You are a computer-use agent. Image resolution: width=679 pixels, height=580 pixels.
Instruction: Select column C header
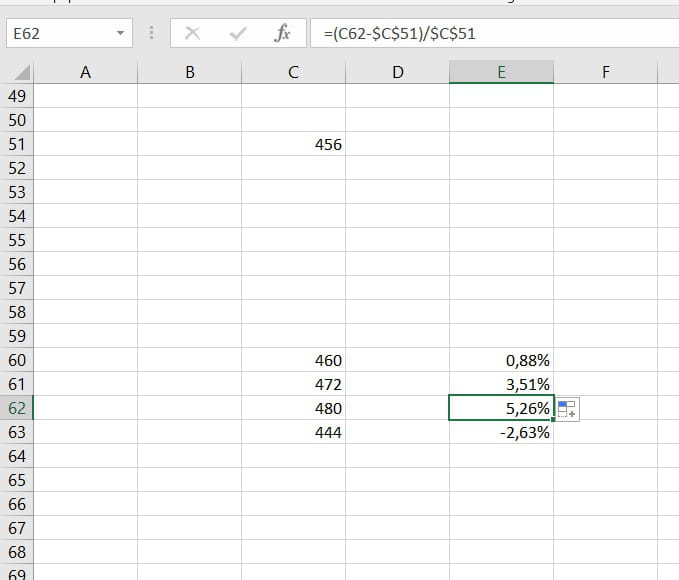(293, 72)
